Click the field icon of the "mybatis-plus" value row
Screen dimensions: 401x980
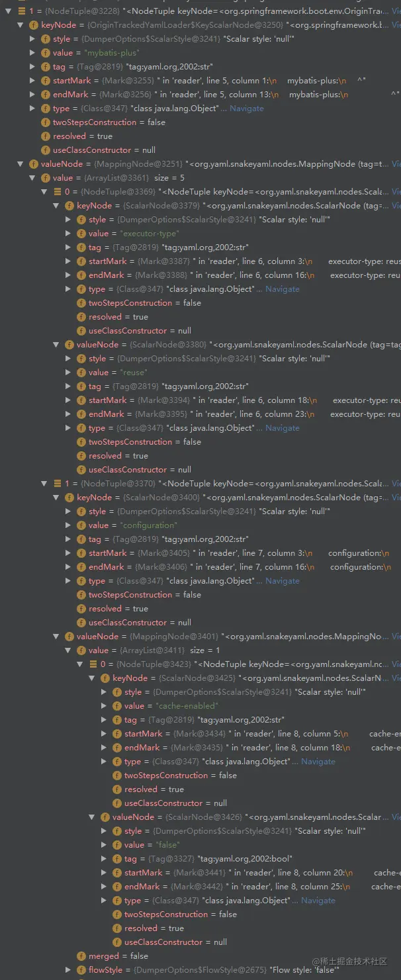point(46,53)
